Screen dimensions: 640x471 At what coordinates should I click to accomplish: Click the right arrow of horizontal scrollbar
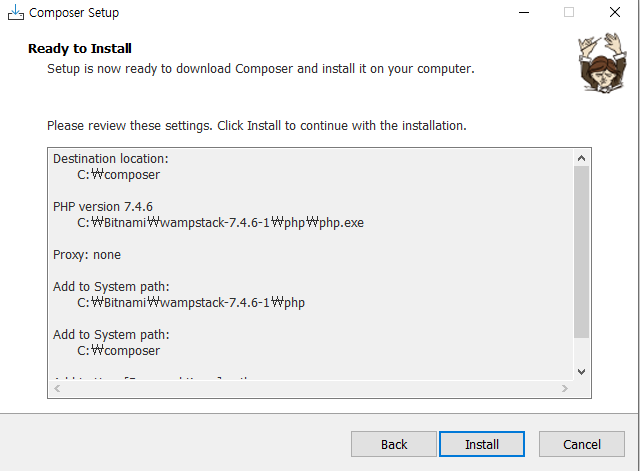coord(564,388)
